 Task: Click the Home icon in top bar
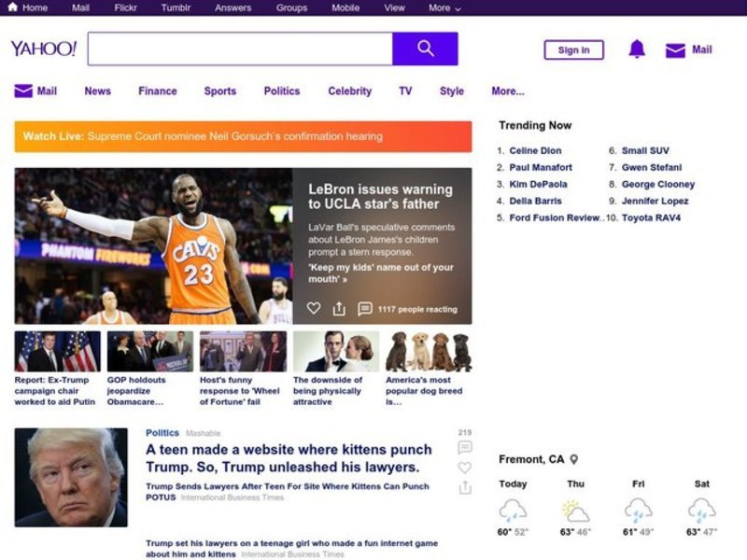pos(13,7)
